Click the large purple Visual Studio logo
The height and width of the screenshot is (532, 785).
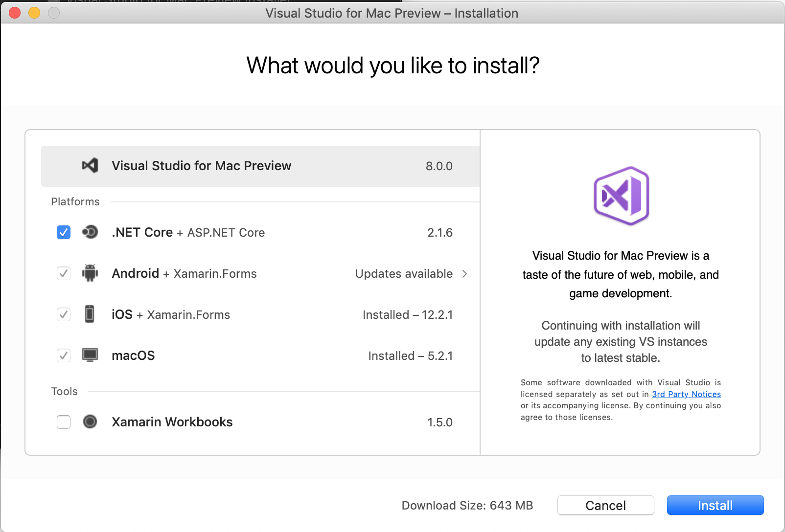pyautogui.click(x=621, y=196)
